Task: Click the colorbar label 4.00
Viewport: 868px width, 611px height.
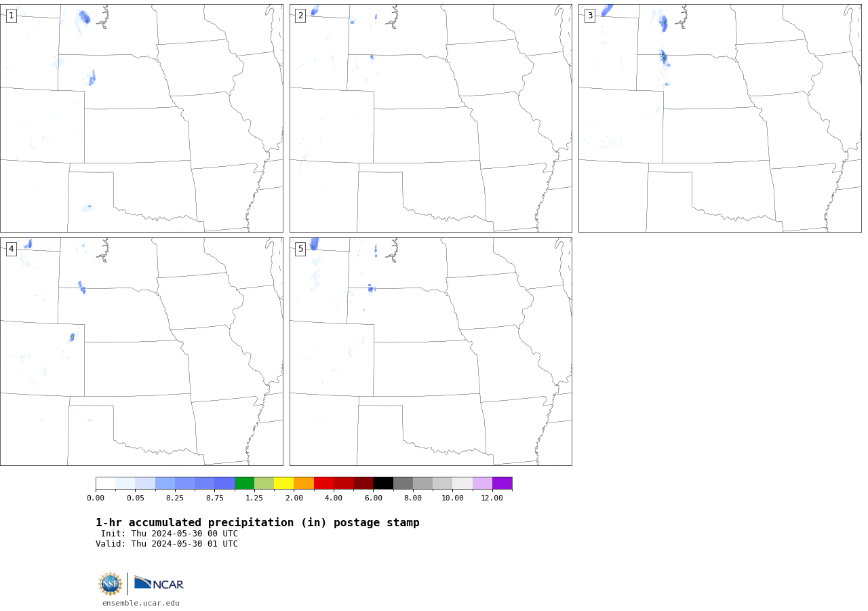Action: click(334, 498)
